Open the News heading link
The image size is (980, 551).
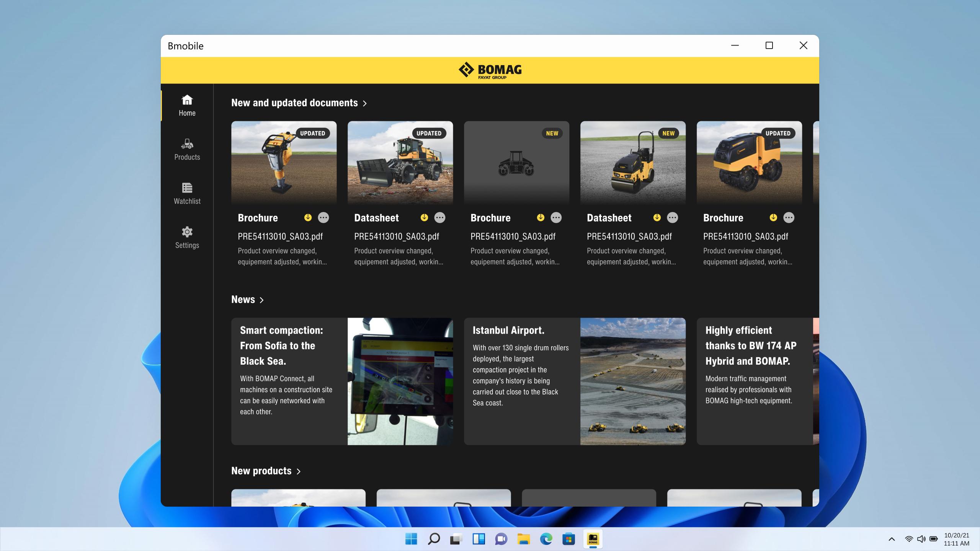click(x=243, y=300)
